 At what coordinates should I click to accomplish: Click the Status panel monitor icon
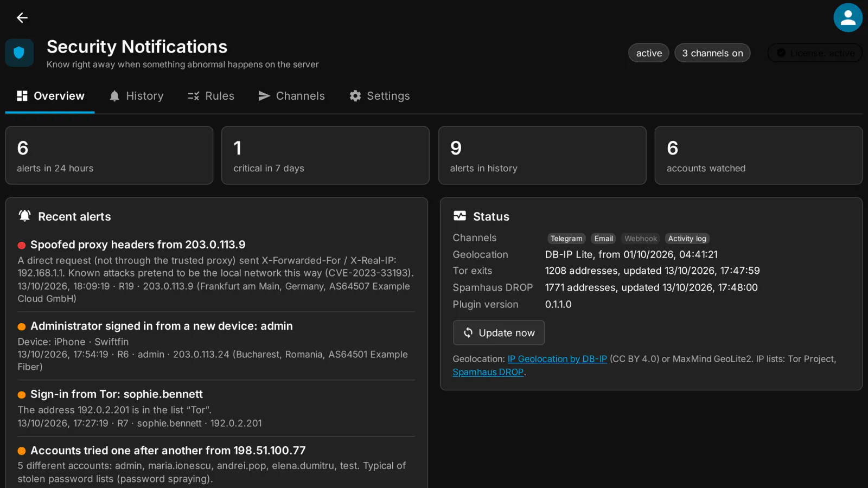459,216
